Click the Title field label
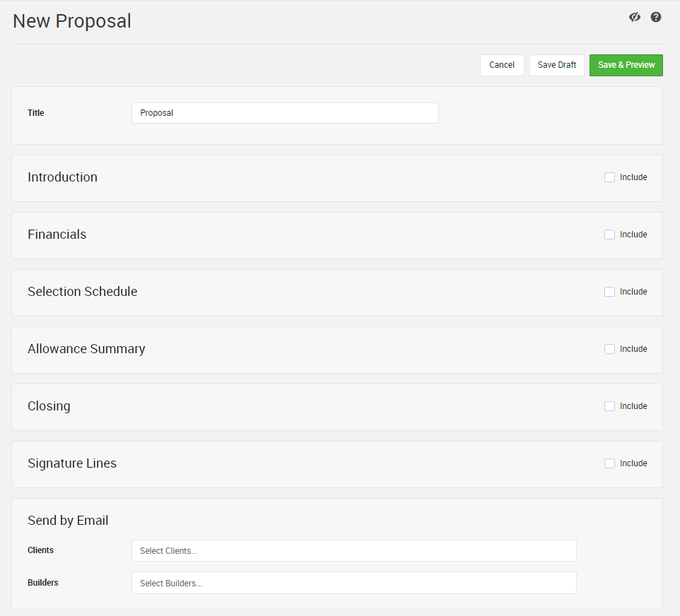This screenshot has width=680, height=616. [35, 113]
